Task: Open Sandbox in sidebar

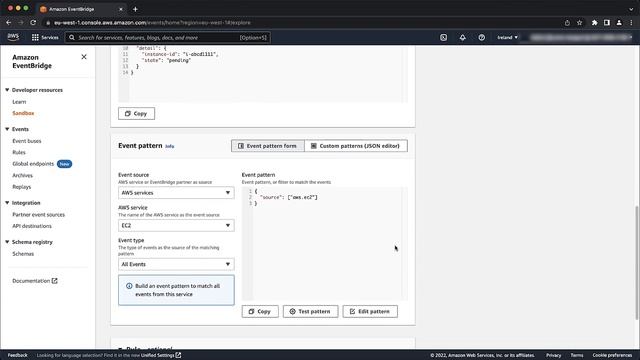Action: pyautogui.click(x=23, y=113)
